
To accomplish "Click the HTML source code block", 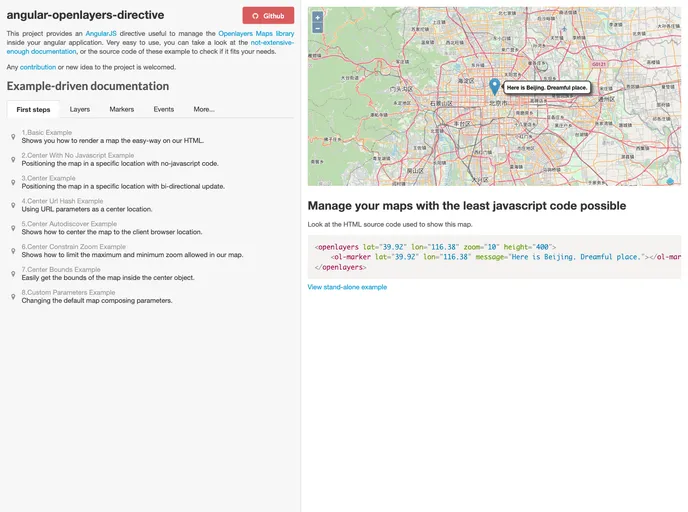I will coord(494,257).
